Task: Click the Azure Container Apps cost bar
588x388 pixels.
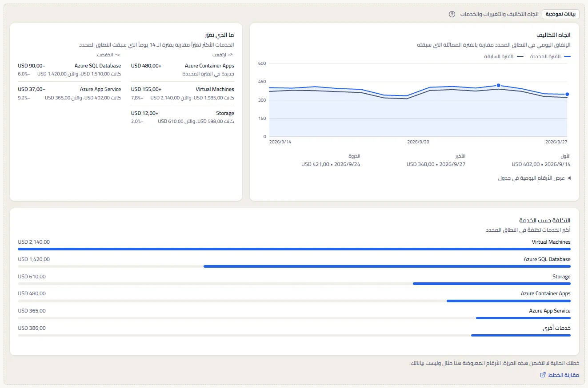Action: coord(508,301)
